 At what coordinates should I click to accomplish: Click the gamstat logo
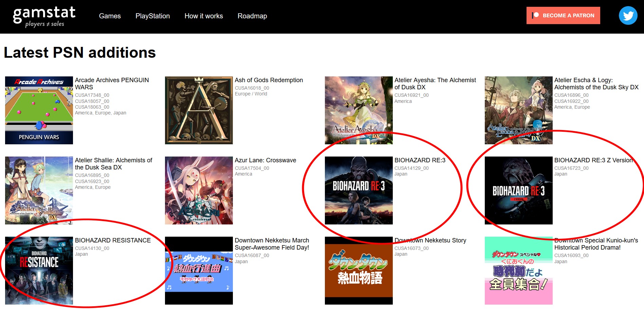[44, 16]
